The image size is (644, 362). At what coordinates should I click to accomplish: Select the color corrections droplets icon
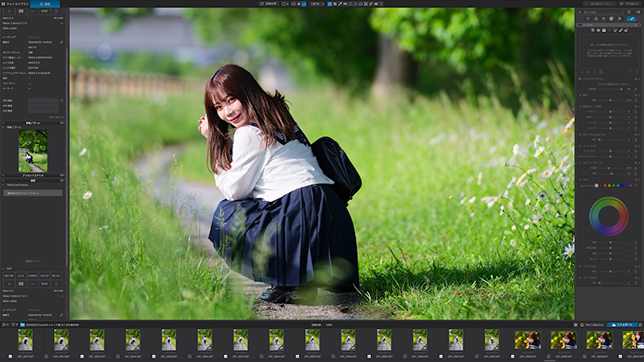(596, 19)
